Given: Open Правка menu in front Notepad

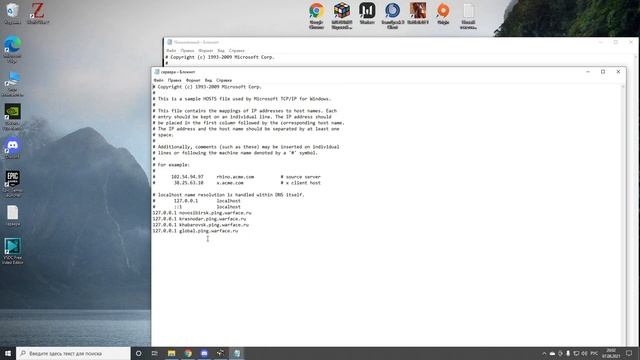Looking at the screenshot, I should (174, 80).
